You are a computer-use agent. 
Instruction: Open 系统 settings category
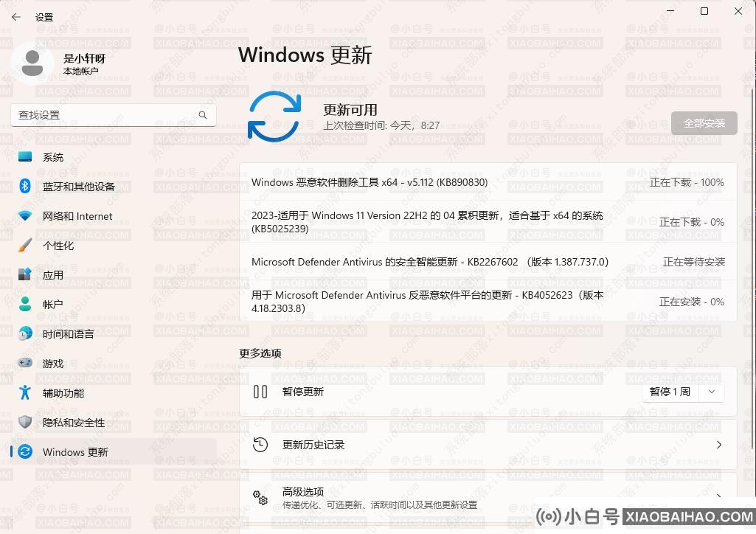tap(114, 157)
